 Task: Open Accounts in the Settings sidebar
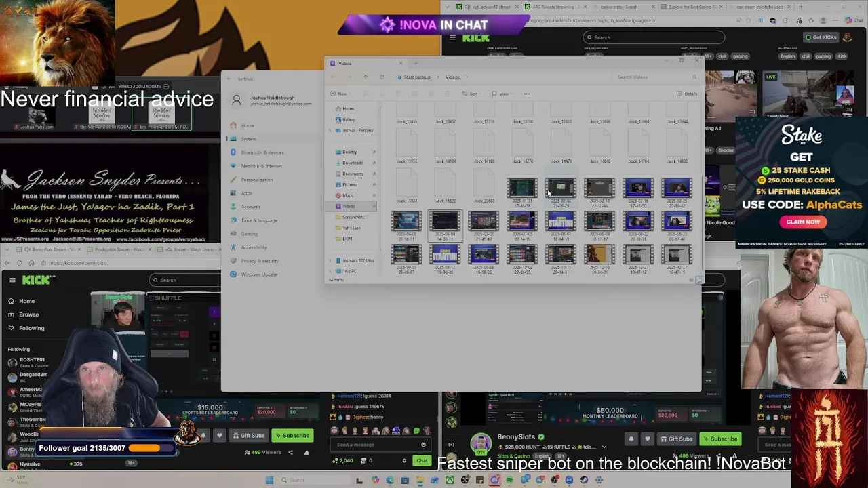250,207
